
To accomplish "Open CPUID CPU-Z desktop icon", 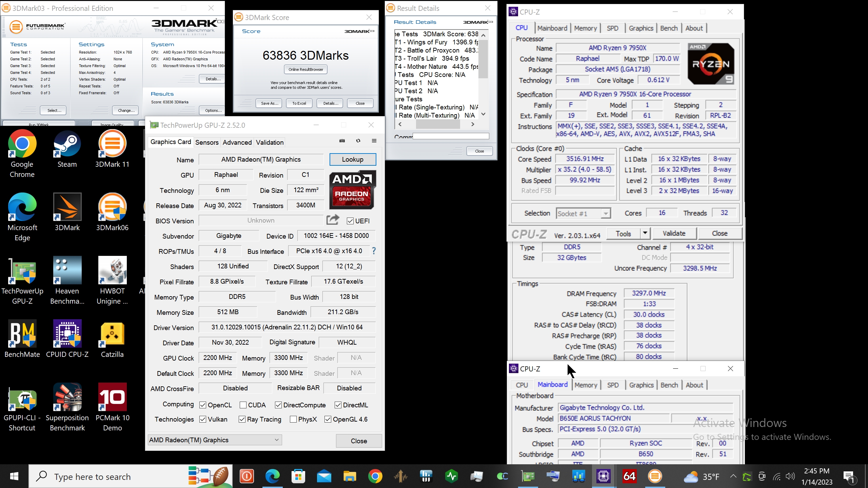I will click(67, 339).
